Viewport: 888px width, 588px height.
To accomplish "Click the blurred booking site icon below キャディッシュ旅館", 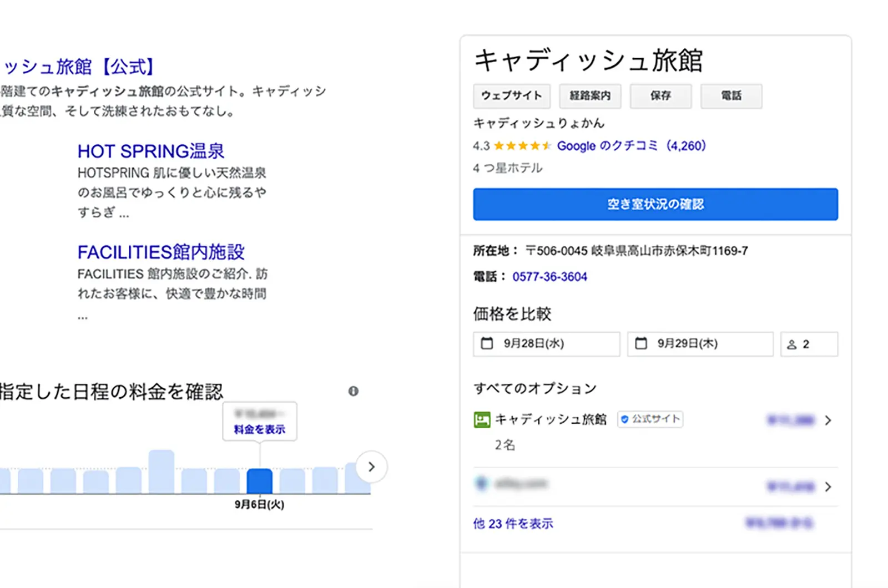I will click(x=481, y=483).
